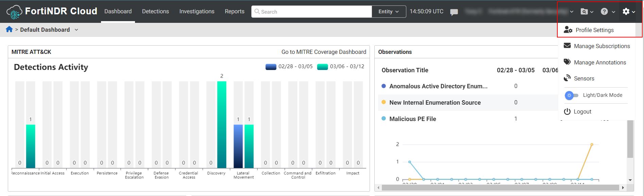Open the folder search icon menu
Screen dimensions: 644x196
coord(584,12)
